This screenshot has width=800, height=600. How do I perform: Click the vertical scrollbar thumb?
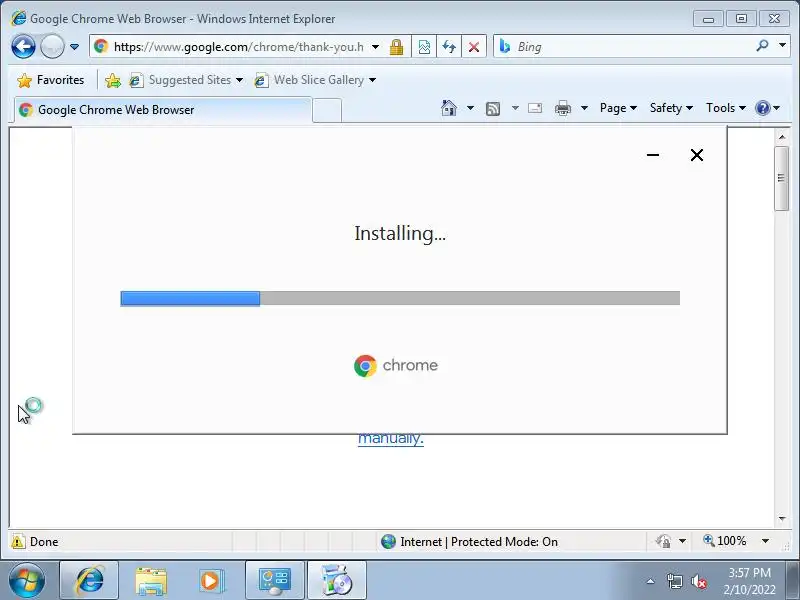tap(782, 178)
